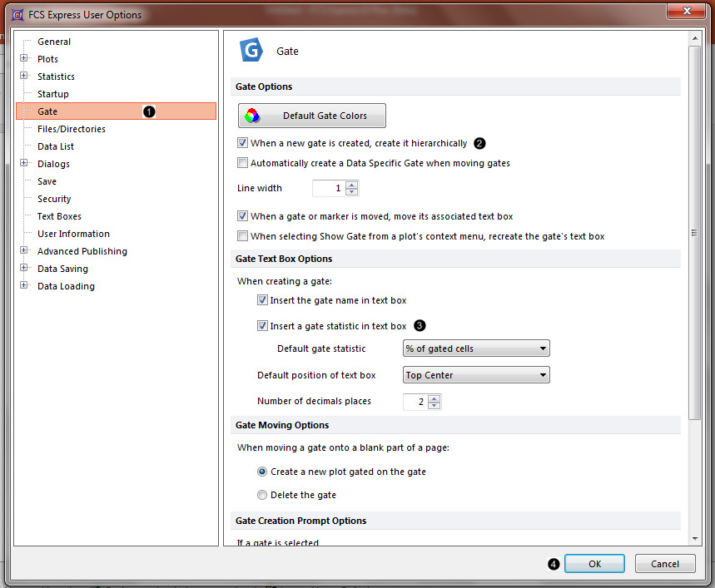Uncheck 'Insert the gate name in text box'
The image size is (715, 588).
(x=263, y=300)
